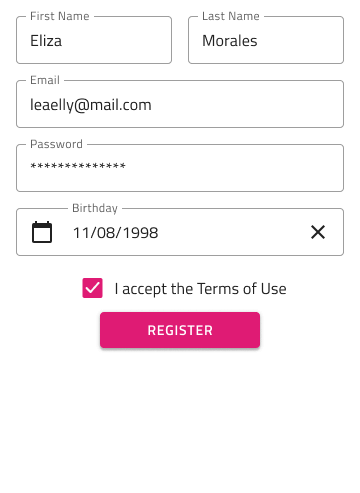Click the 'Birthday' floating label
360x493 pixels.
[95, 208]
